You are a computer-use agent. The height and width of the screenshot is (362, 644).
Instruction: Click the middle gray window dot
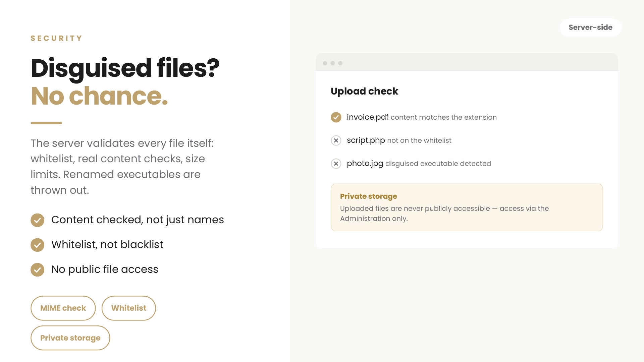[x=332, y=63]
